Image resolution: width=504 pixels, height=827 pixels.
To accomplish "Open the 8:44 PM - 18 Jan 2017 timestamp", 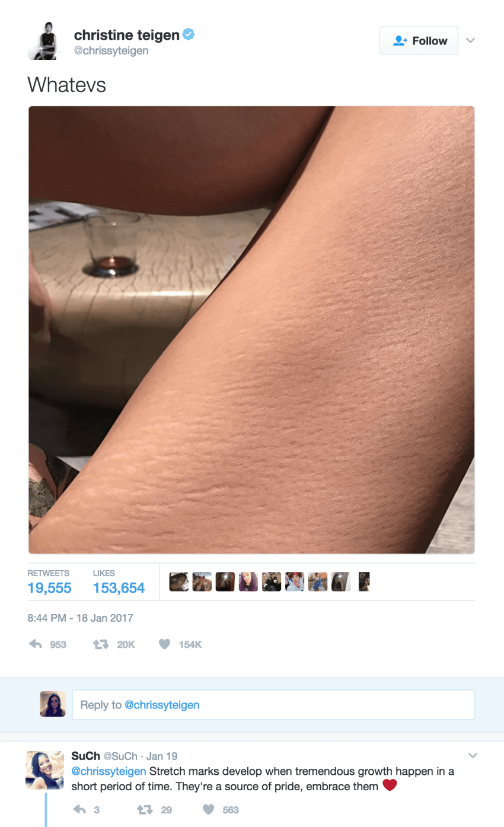I will [81, 618].
